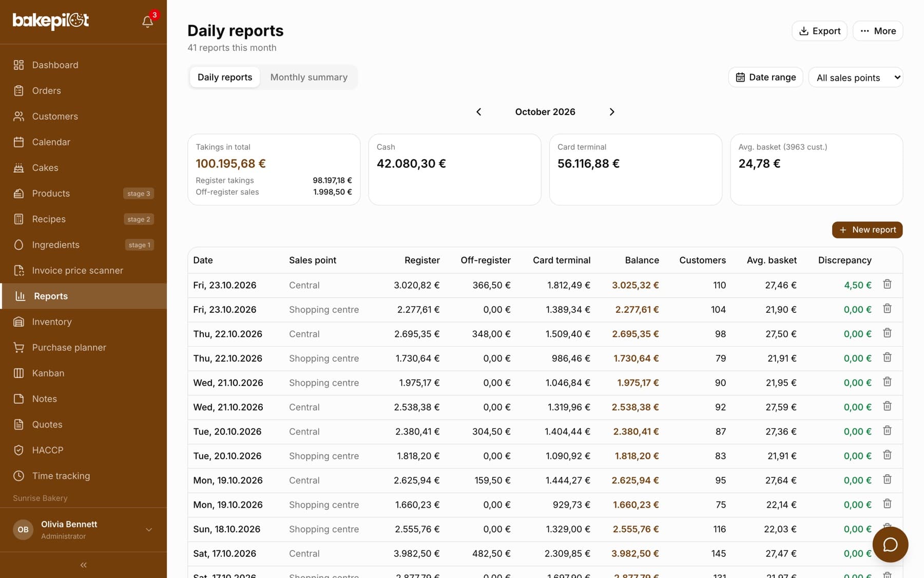Open the chat support bubble
924x578 pixels.
pyautogui.click(x=890, y=545)
